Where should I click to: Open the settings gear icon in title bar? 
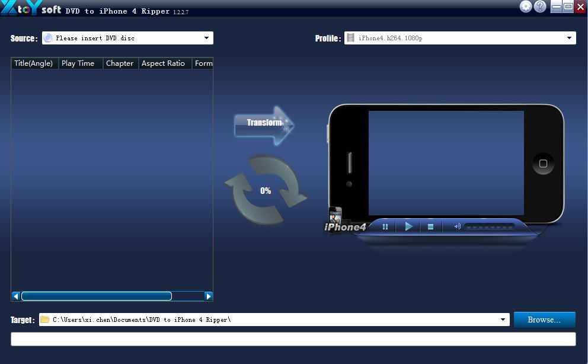click(x=526, y=7)
